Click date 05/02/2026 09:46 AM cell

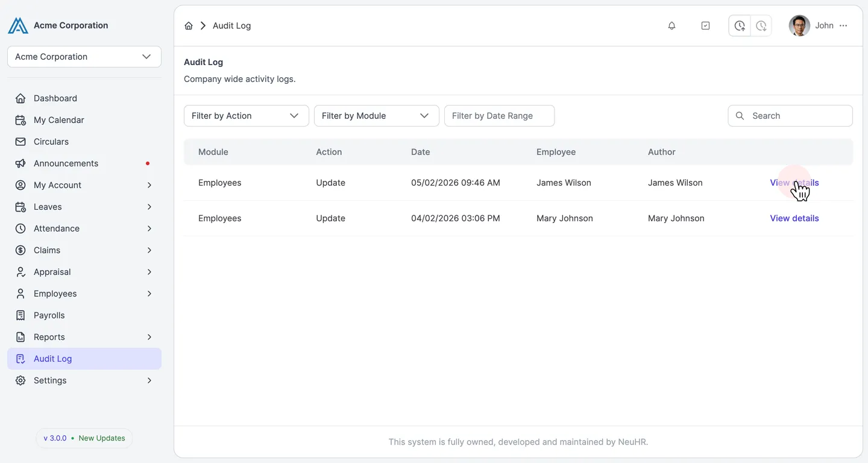point(456,183)
